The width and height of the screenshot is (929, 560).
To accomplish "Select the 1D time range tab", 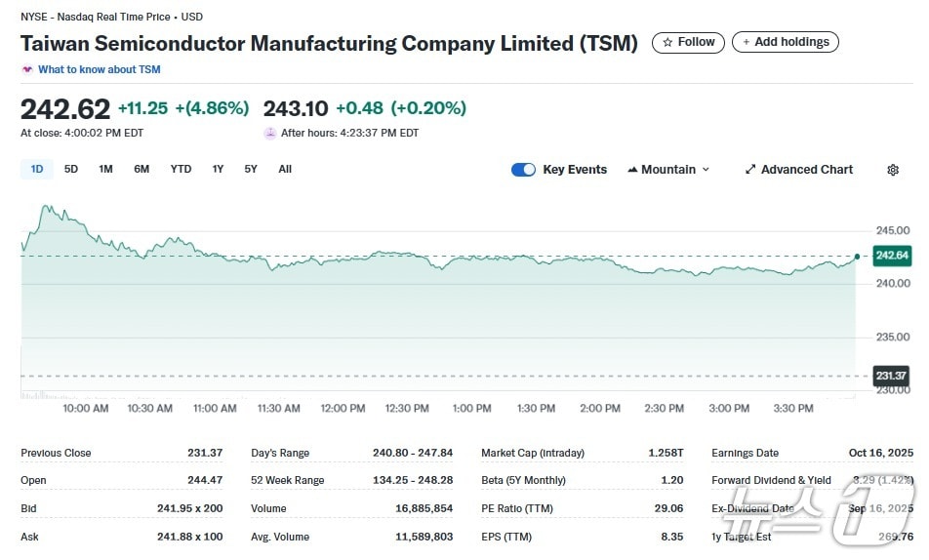I will [x=37, y=169].
